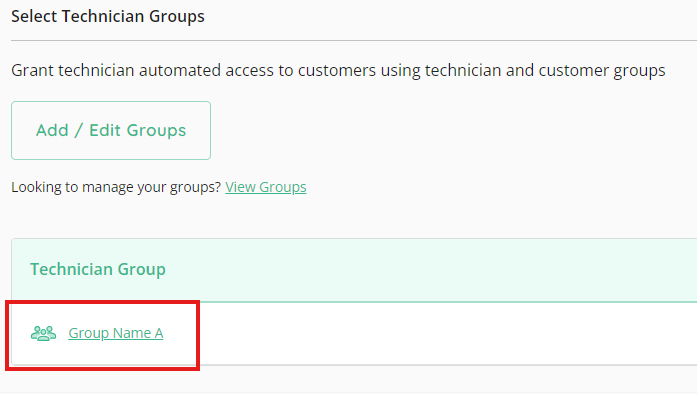This screenshot has height=394, width=697.
Task: Click the word 'customers' in the description sentence
Action: tap(336, 71)
